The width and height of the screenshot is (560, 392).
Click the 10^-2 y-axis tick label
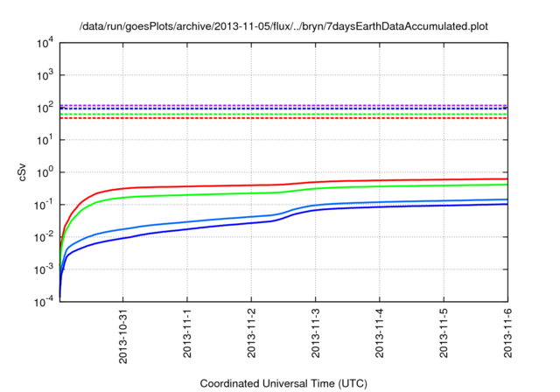[x=44, y=237]
